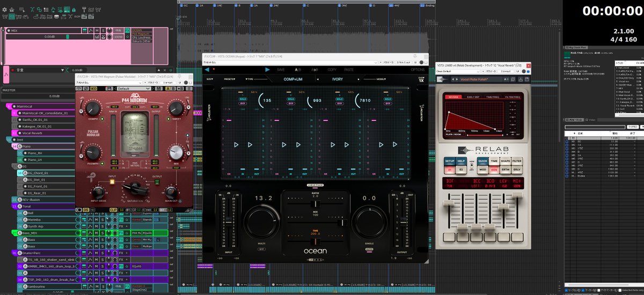This screenshot has width=644, height=295.
Task: Solo the MIX track
Action: pos(103,31)
